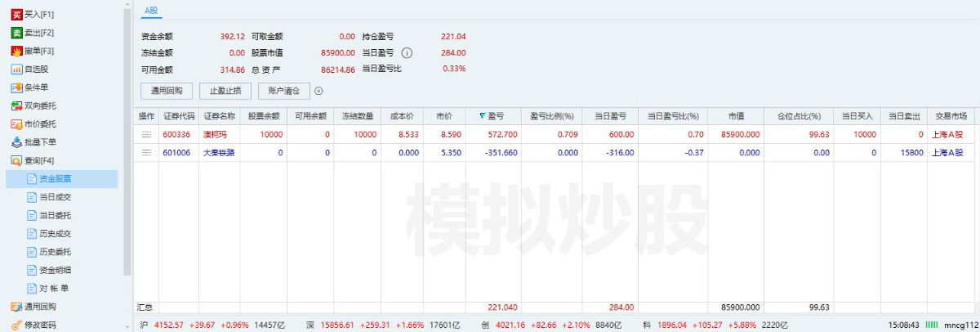Open 市价委托 market order icon

click(x=16, y=124)
